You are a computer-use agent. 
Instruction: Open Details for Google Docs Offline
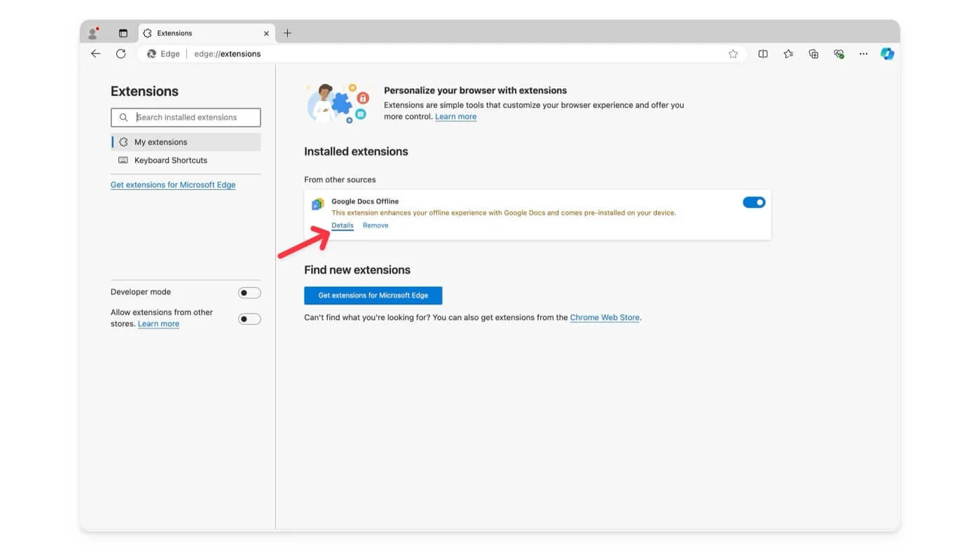[x=343, y=225]
